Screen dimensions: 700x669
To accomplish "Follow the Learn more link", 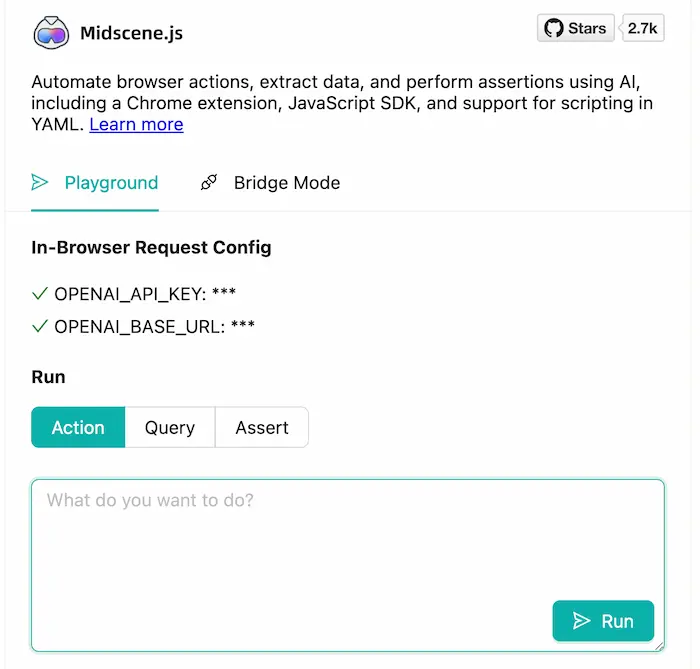I will click(x=136, y=124).
